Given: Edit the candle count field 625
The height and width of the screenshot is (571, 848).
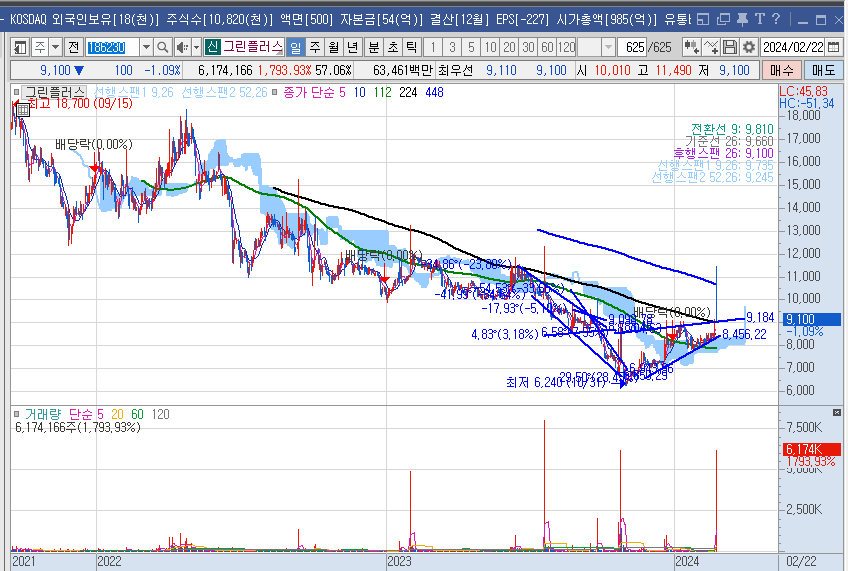Looking at the screenshot, I should (633, 48).
